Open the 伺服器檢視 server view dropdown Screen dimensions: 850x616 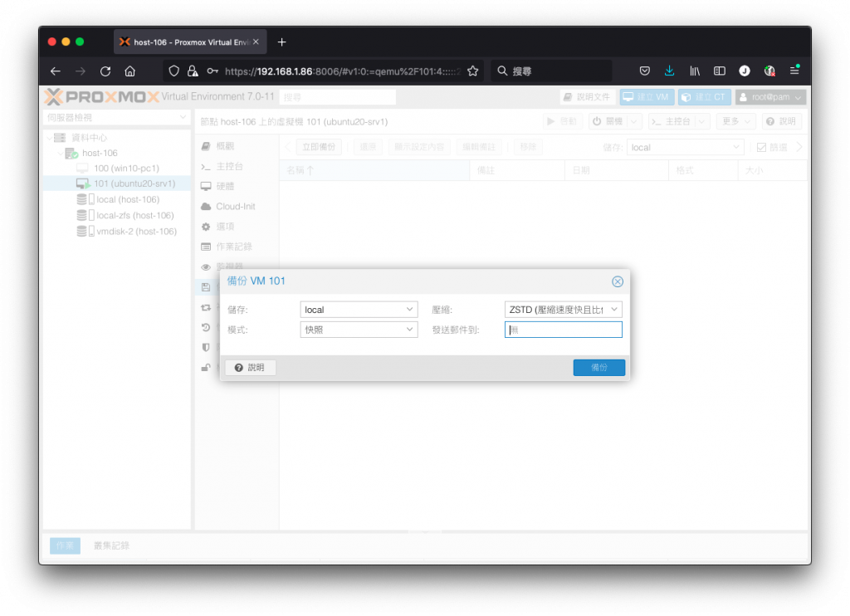[116, 118]
